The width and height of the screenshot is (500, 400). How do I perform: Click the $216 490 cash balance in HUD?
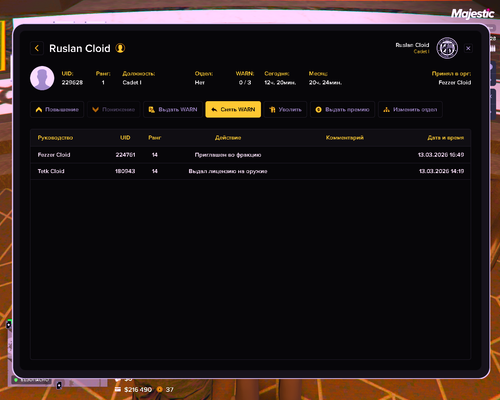coord(138,389)
